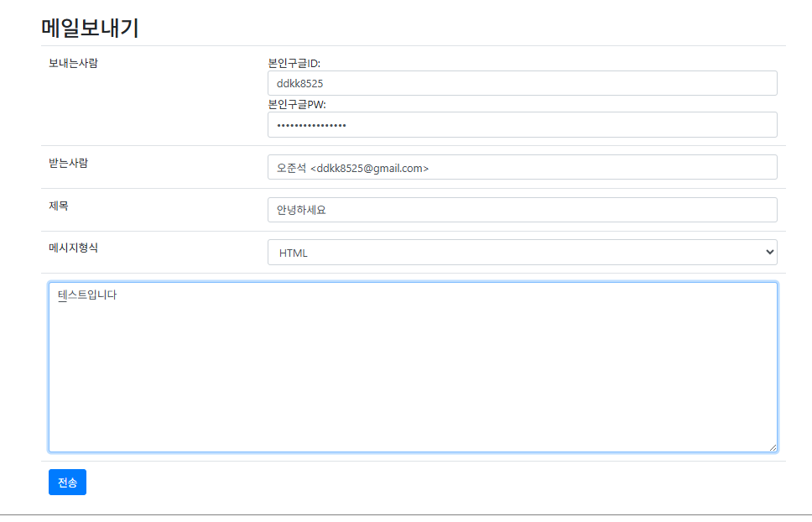Click the 받는사람 label
The width and height of the screenshot is (812, 522).
pos(68,163)
